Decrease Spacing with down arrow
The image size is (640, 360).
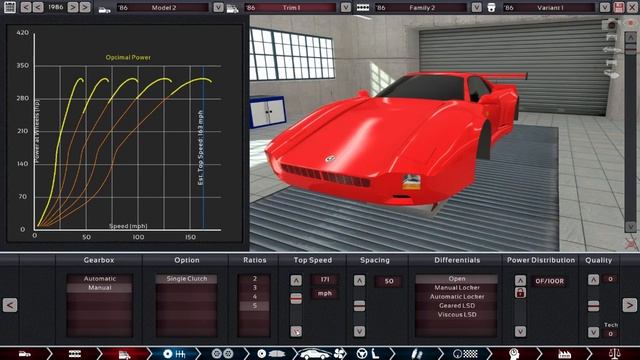click(359, 331)
